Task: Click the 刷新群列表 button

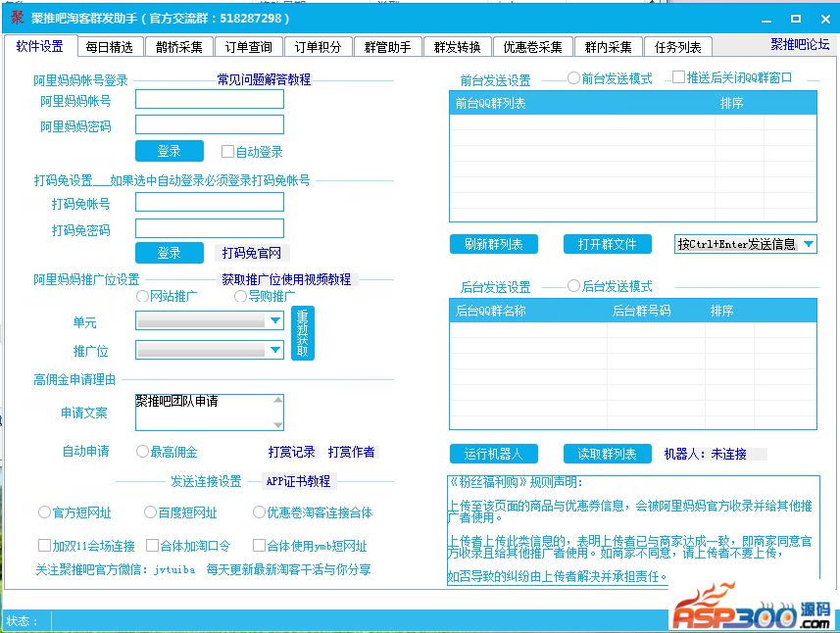Action: click(x=493, y=244)
